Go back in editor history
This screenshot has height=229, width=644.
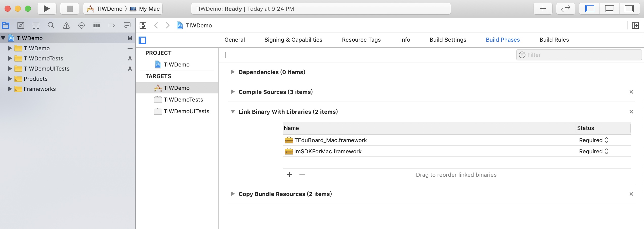pos(156,25)
